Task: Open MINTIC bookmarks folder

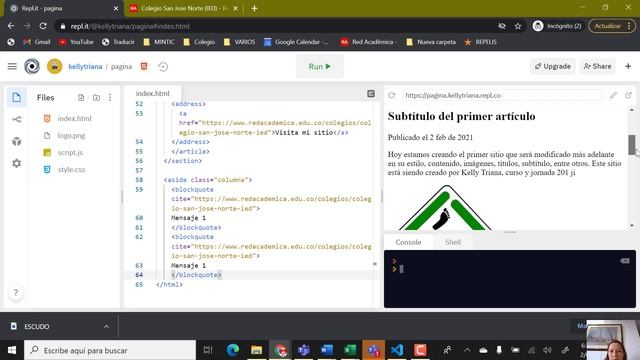Action: click(159, 42)
